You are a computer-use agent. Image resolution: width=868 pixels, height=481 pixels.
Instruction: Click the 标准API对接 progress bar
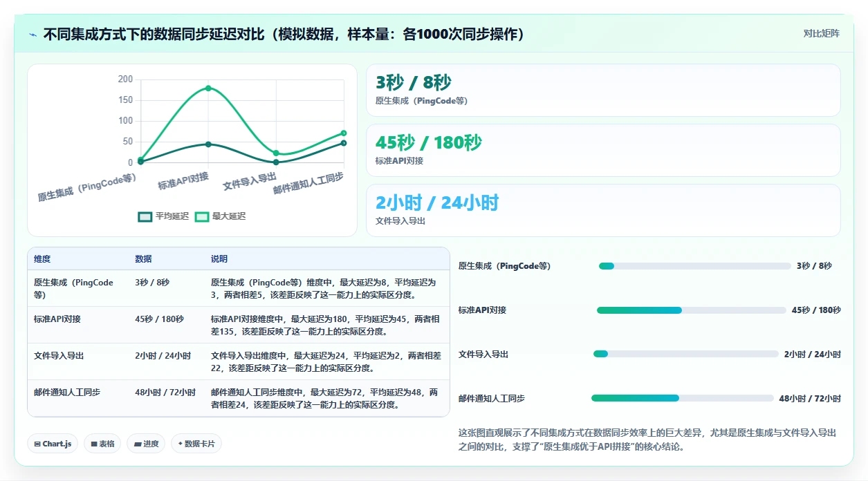click(x=692, y=310)
